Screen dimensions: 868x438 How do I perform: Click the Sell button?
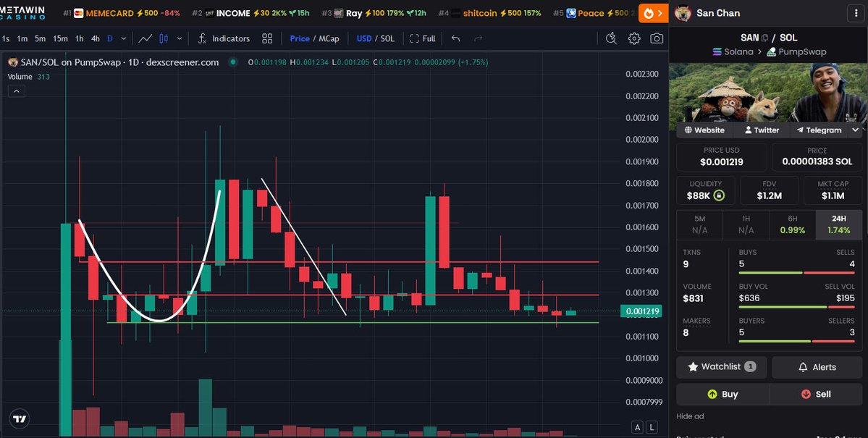pyautogui.click(x=816, y=395)
